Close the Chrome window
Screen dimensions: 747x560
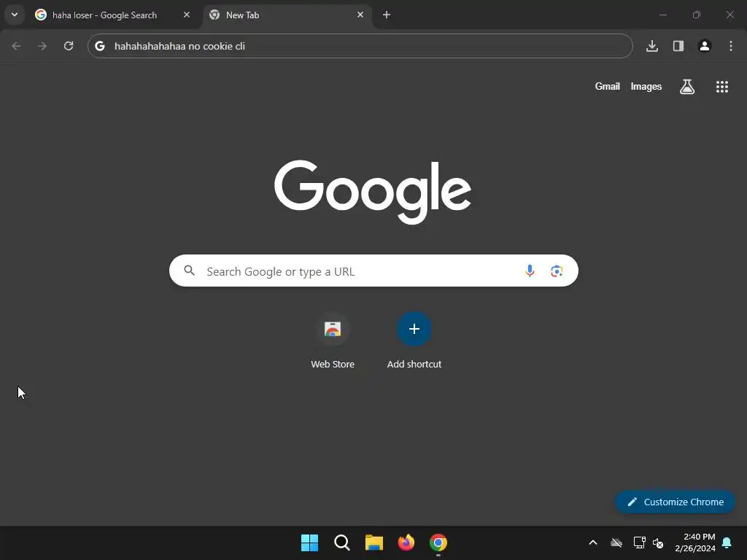point(729,15)
